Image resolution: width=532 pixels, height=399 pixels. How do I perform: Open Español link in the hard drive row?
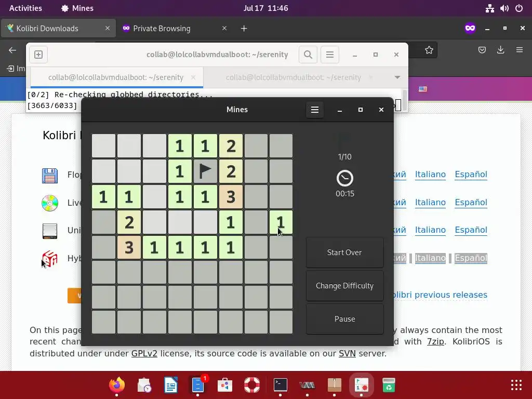pyautogui.click(x=471, y=230)
